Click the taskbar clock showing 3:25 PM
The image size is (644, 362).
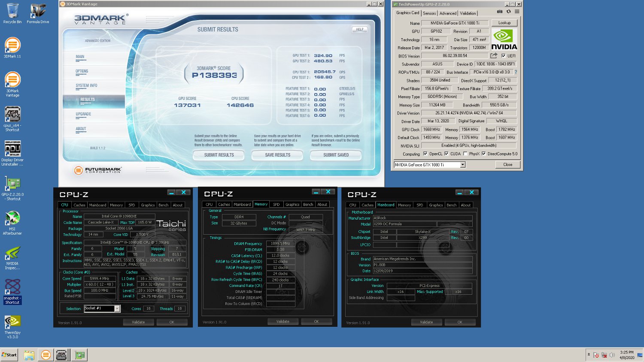pos(627,355)
